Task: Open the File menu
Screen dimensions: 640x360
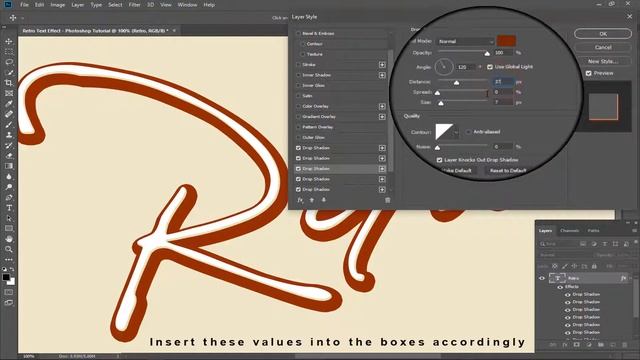Action: tap(24, 5)
